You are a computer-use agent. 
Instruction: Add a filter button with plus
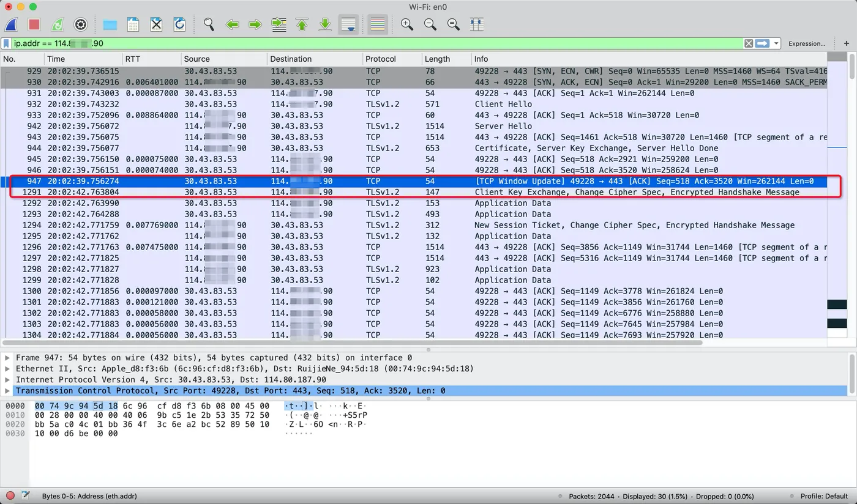(x=847, y=43)
